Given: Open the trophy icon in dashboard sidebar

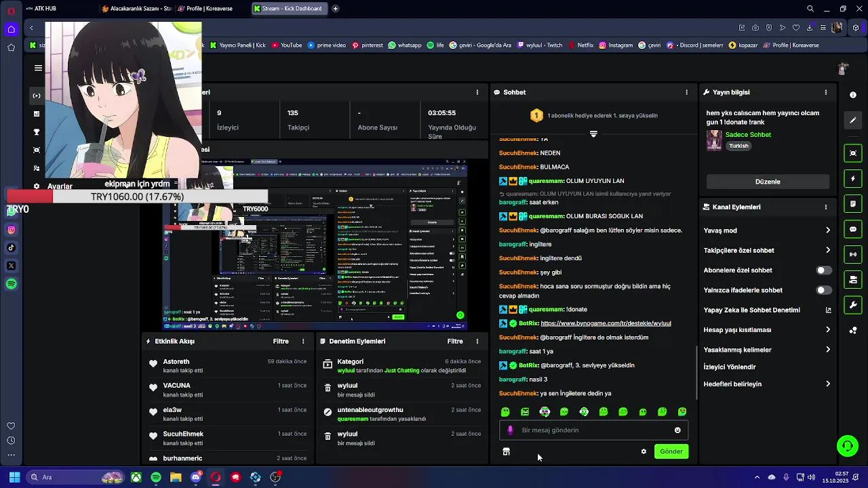Looking at the screenshot, I should click(37, 132).
